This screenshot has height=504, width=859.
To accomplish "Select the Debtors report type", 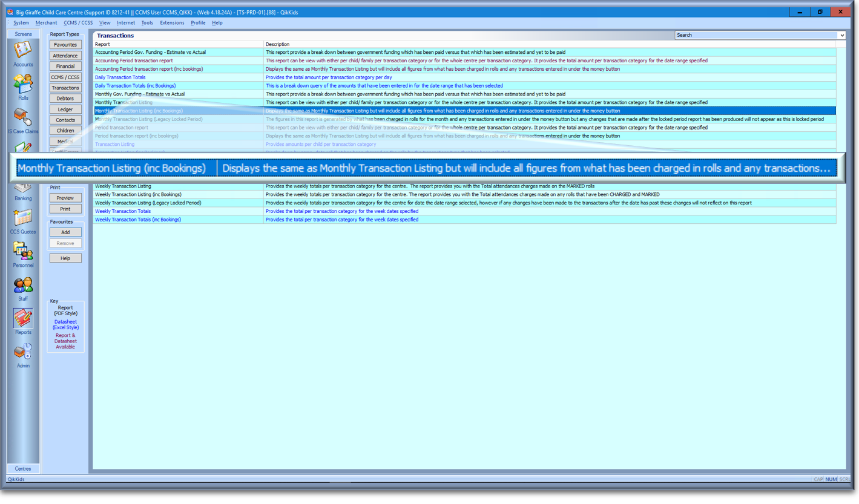I will 65,99.
